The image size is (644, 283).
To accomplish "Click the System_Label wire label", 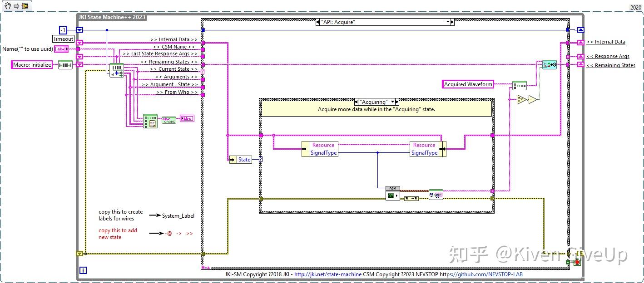I will 178,216.
